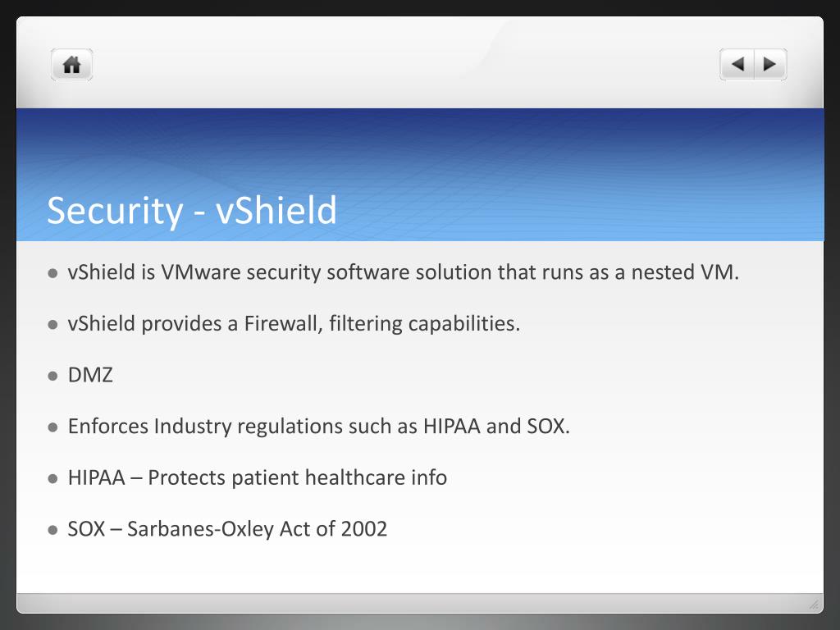840x630 pixels.
Task: Select the DMZ bullet text
Action: click(90, 375)
